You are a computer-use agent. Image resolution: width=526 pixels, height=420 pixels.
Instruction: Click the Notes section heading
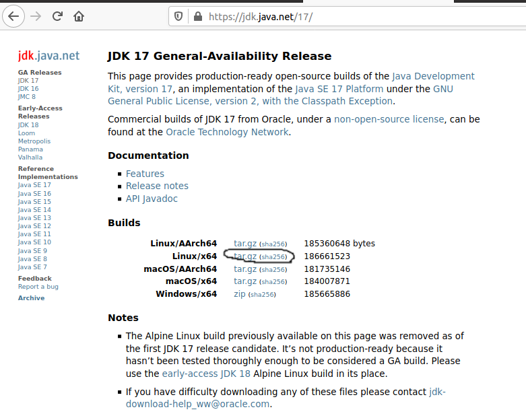[123, 318]
